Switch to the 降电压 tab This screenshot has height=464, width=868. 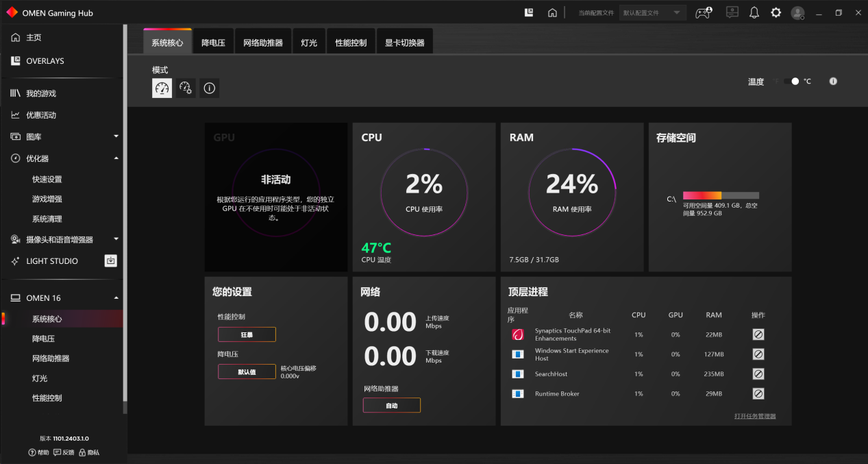pyautogui.click(x=213, y=42)
